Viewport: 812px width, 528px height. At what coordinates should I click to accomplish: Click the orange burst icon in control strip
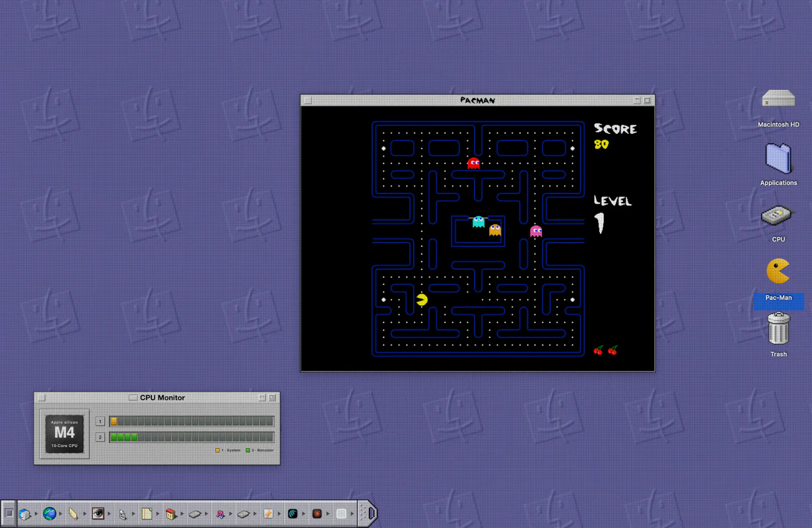pos(317,514)
